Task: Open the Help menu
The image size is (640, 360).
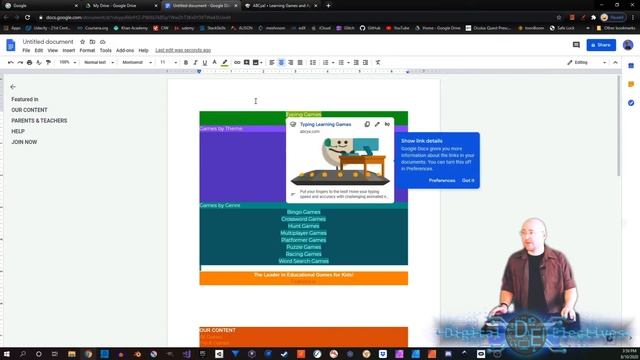Action: [x=143, y=50]
